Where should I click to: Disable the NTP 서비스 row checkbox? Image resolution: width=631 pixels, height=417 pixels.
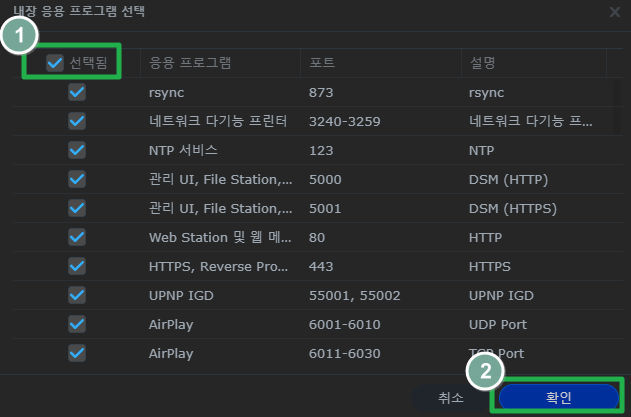pos(77,150)
